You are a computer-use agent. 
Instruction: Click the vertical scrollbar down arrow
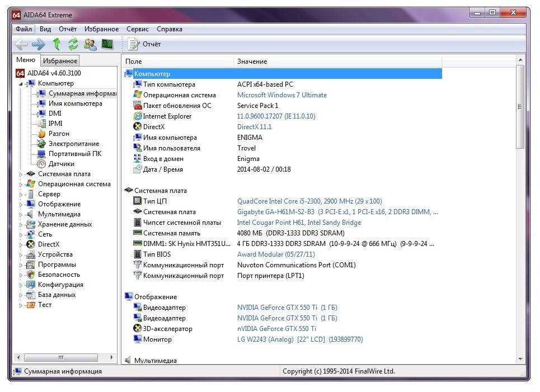click(520, 358)
